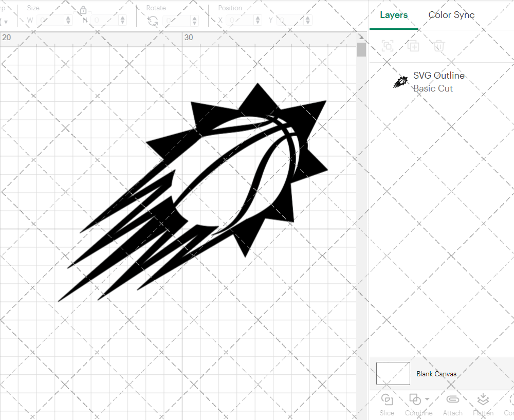Select the SVG Outline layer

coord(439,76)
